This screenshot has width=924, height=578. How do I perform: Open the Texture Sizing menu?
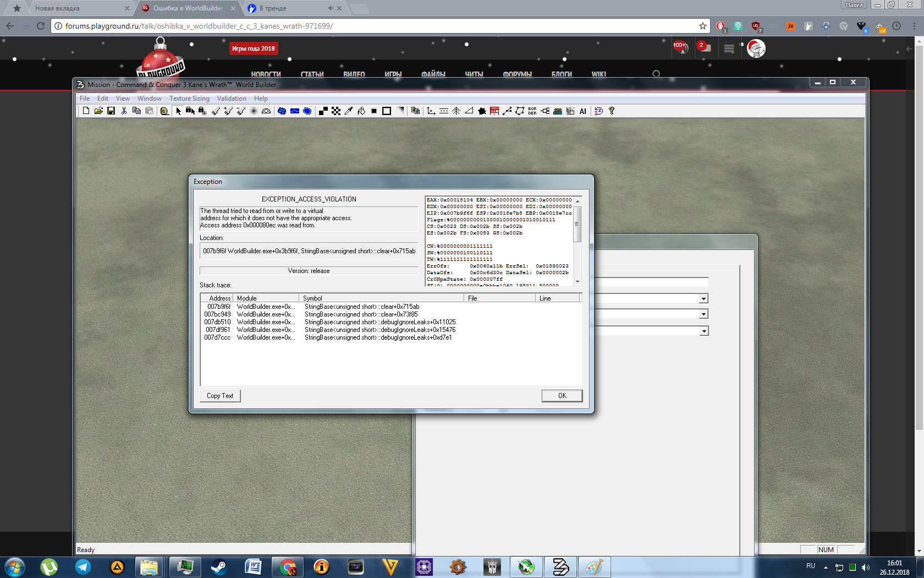pyautogui.click(x=189, y=99)
